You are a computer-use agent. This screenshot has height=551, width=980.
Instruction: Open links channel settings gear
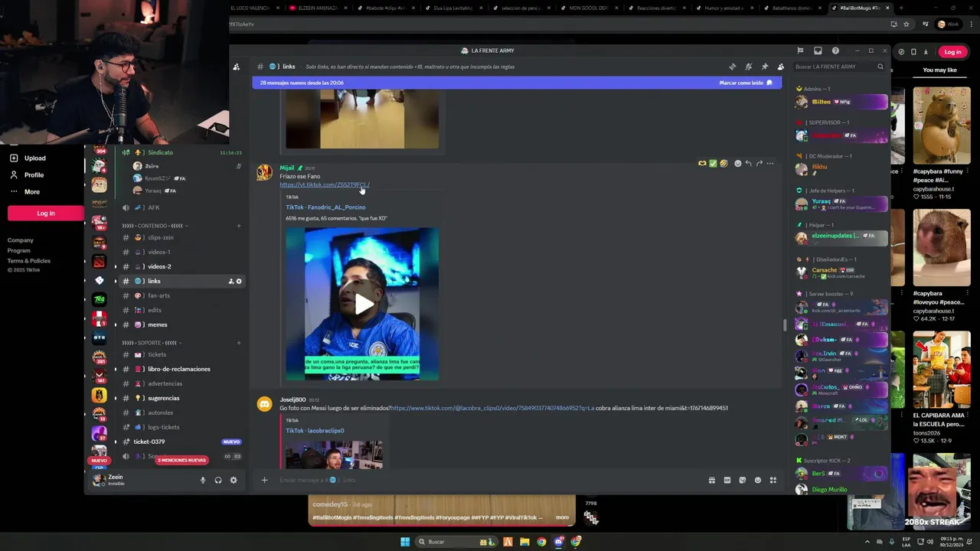239,282
